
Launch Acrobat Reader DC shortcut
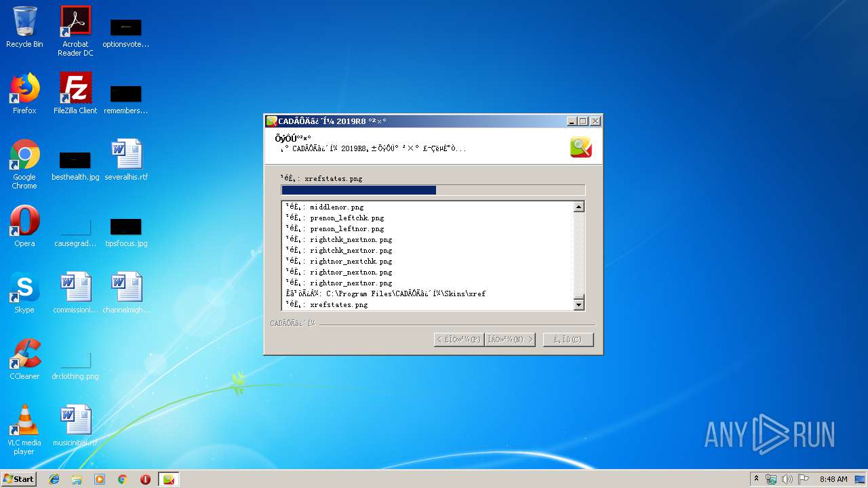75,31
